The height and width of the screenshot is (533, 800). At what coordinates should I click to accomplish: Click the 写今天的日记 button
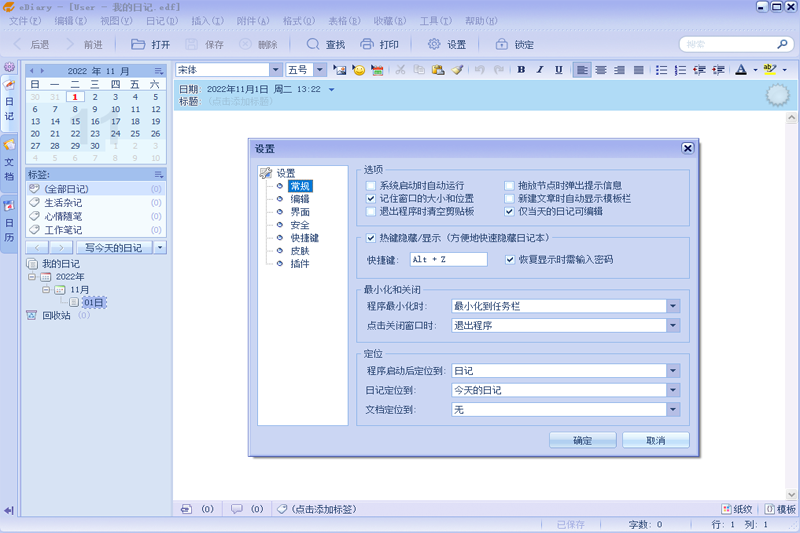[x=112, y=247]
